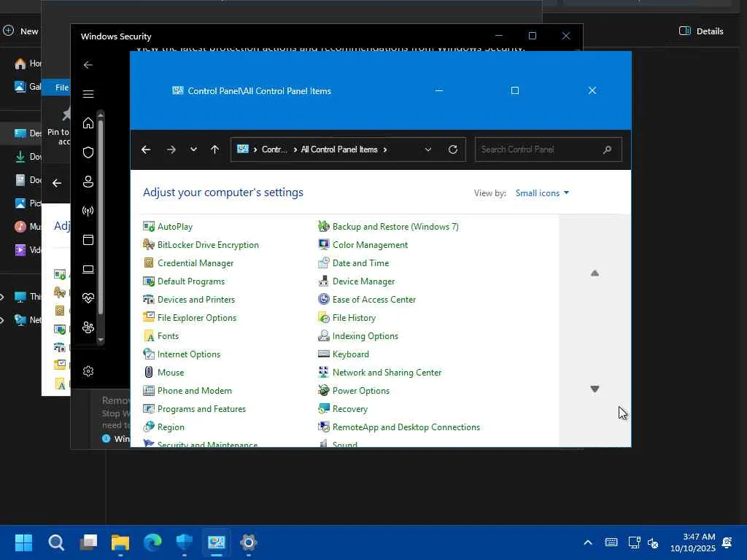
Task: Click the Phone and Modem icon
Action: pos(149,391)
